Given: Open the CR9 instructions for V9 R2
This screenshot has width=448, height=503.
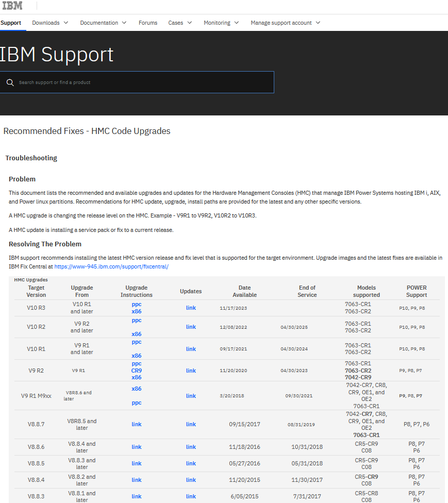Looking at the screenshot, I should click(x=136, y=370).
